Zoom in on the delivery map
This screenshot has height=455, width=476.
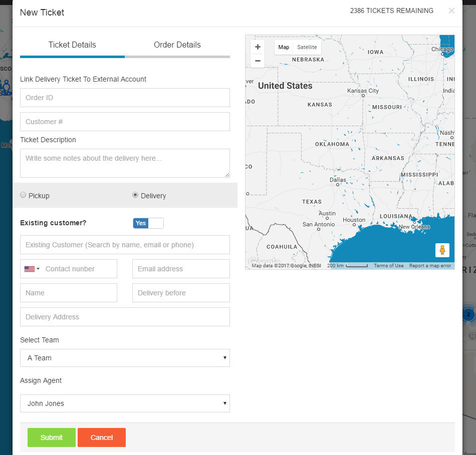click(x=257, y=46)
